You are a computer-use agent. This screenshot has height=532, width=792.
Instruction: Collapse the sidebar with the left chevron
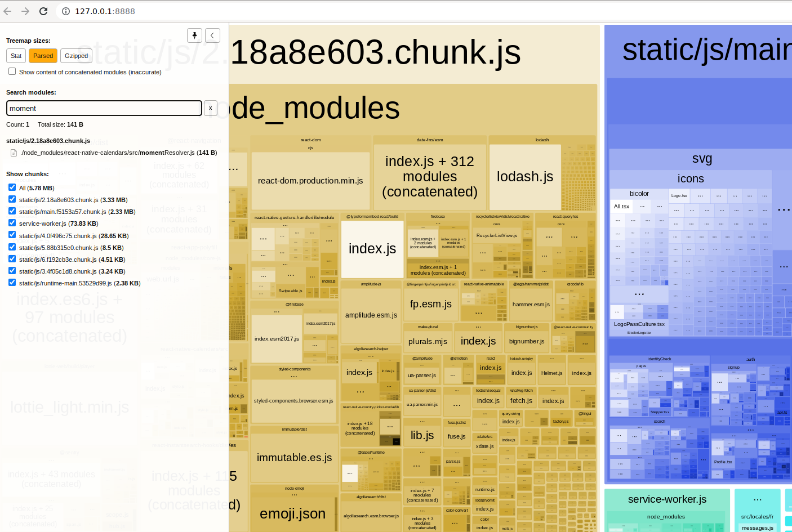point(212,35)
